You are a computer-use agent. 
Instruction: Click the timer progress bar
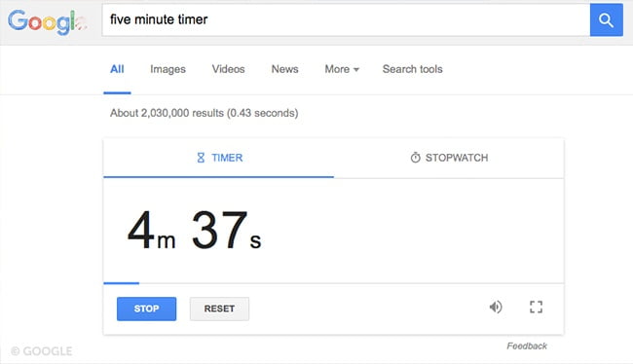333,283
